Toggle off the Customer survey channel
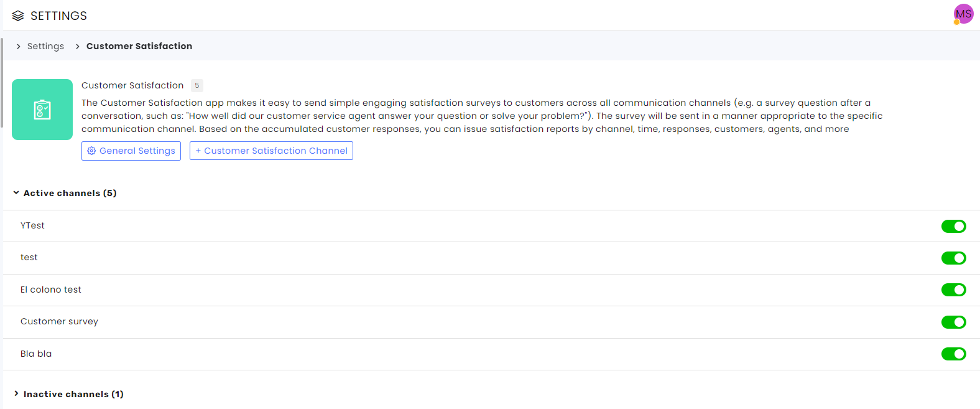The width and height of the screenshot is (980, 409). pyautogui.click(x=953, y=322)
